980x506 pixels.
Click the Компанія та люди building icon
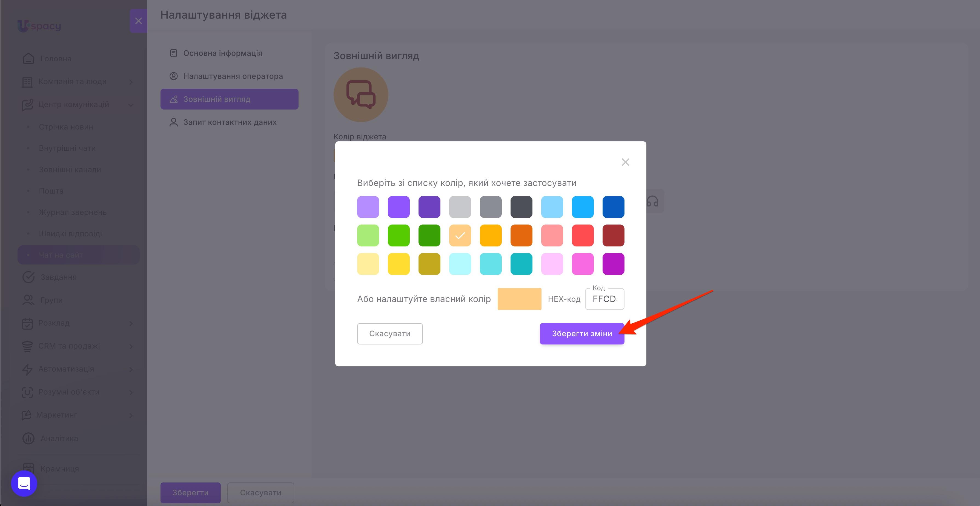[27, 82]
